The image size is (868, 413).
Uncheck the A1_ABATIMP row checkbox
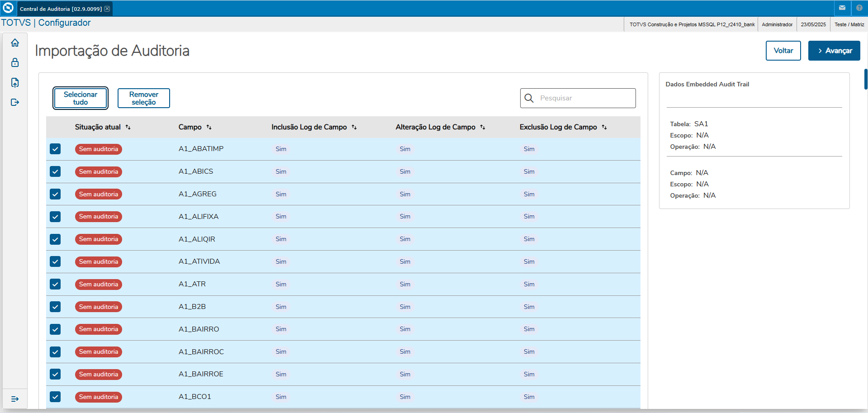(55, 149)
